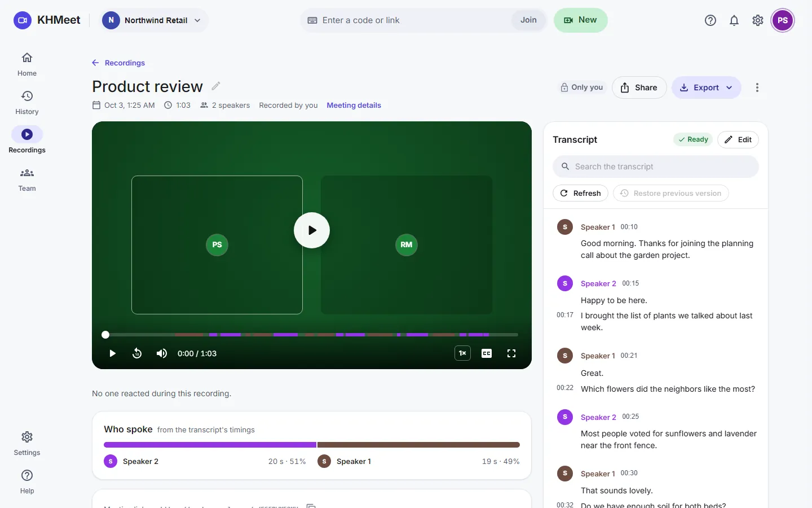Open Recordings in the sidebar

pyautogui.click(x=27, y=141)
